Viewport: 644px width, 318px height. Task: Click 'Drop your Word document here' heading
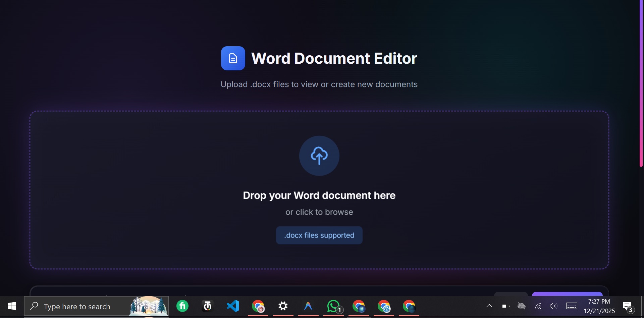[x=319, y=195]
